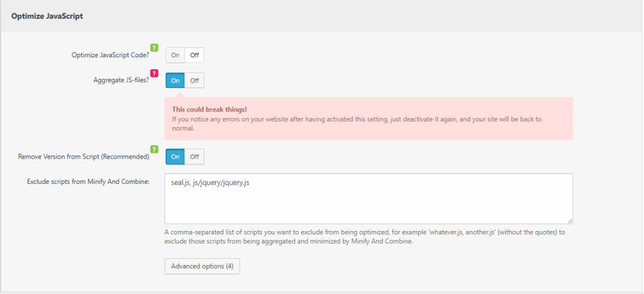Viewport: 644px width, 294px height.
Task: Click the 'Optimize JavaScript Code?' label
Action: (110, 55)
